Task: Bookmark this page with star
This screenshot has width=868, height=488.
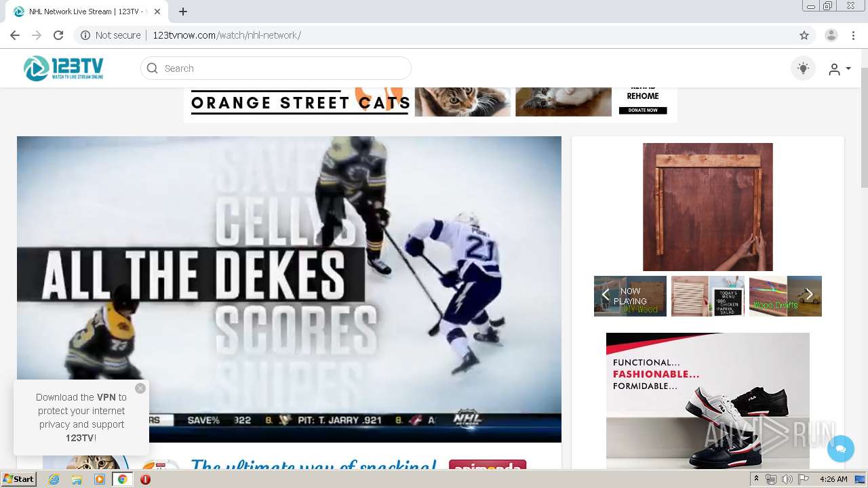Action: (x=804, y=35)
